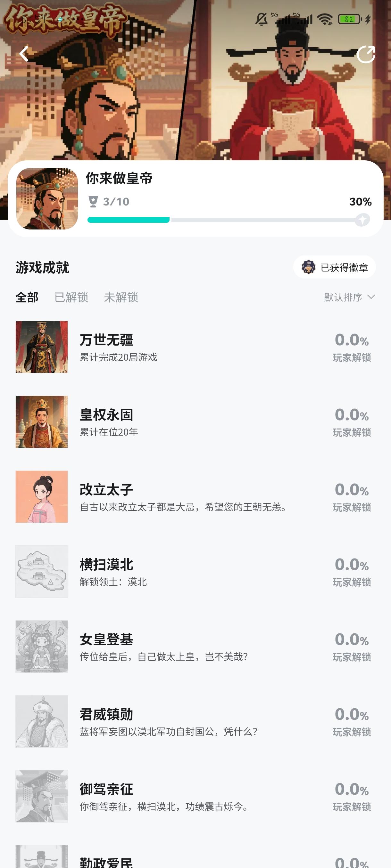
Task: Tap the 改立太子 achievement thumbnail
Action: pyautogui.click(x=41, y=496)
